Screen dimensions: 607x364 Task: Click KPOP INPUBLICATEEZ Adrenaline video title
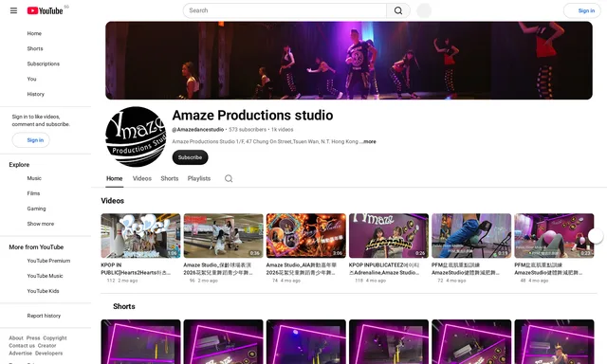(384, 269)
